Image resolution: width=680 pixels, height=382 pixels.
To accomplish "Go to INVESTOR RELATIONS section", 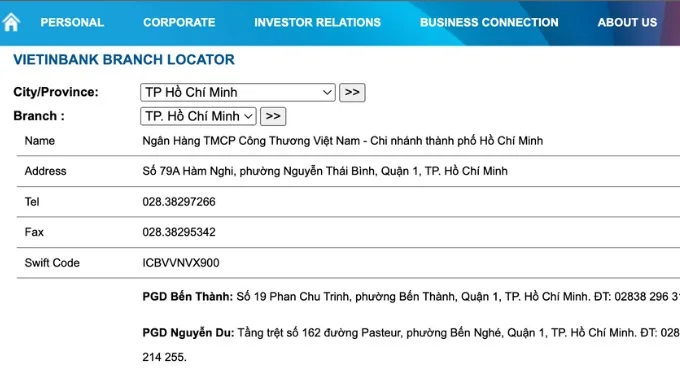I will click(x=317, y=23).
